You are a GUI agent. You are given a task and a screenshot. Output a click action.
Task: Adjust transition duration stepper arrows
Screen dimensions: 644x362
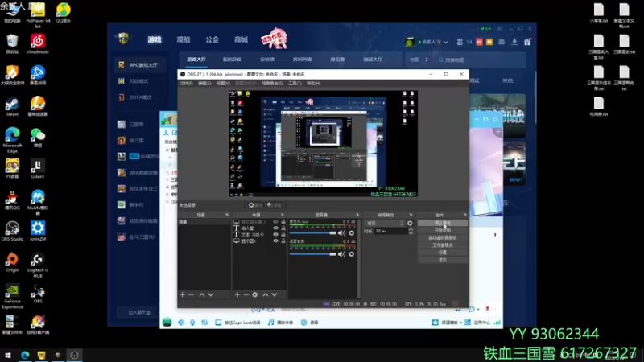tap(411, 231)
